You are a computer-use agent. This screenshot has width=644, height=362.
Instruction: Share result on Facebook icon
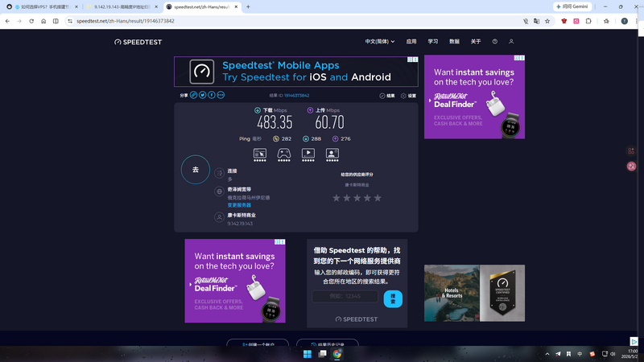coord(212,95)
